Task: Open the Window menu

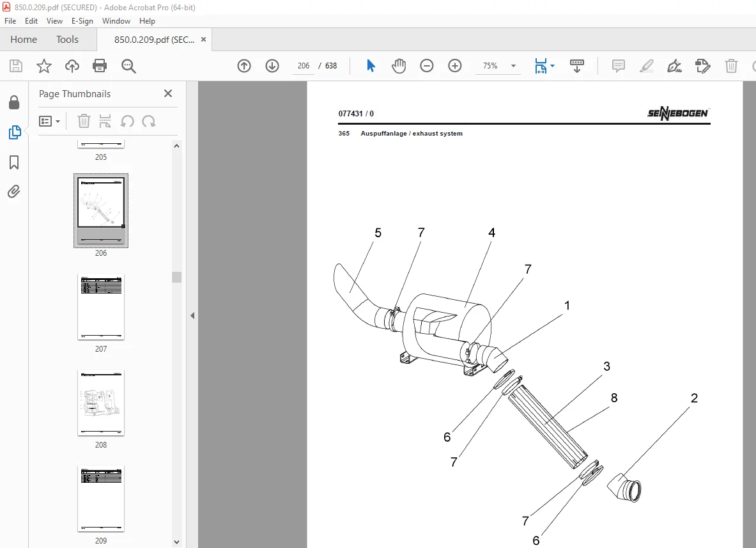Action: coord(116,20)
